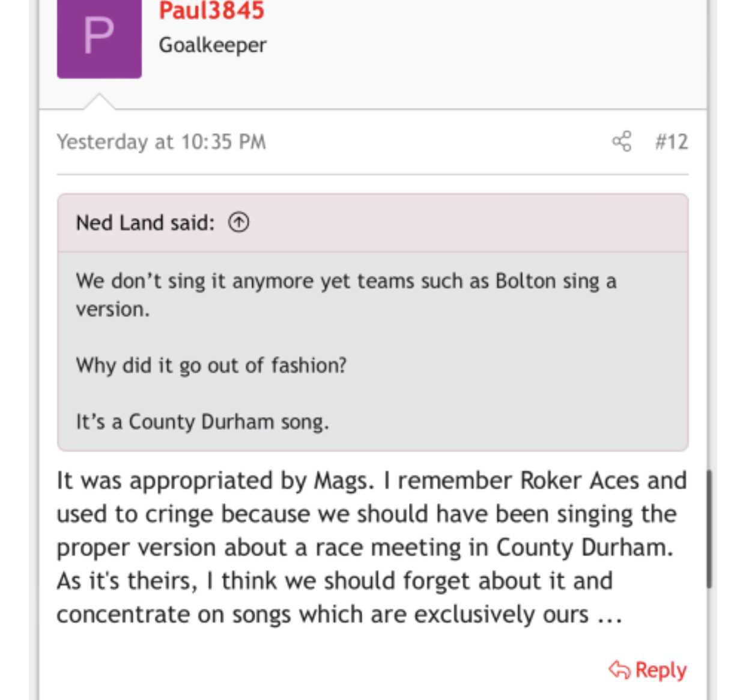Click the reply arrow icon
The width and height of the screenshot is (746, 700).
(x=619, y=669)
